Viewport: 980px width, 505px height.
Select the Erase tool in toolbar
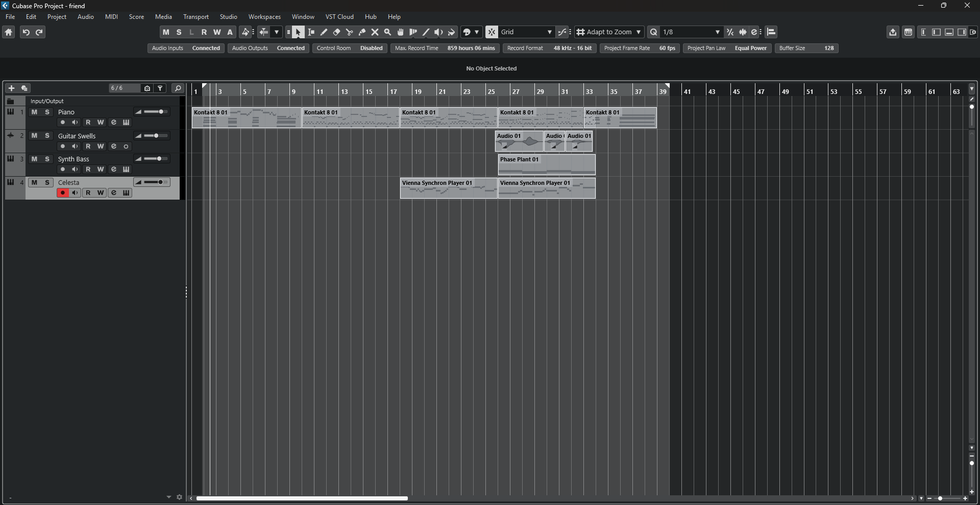click(336, 32)
